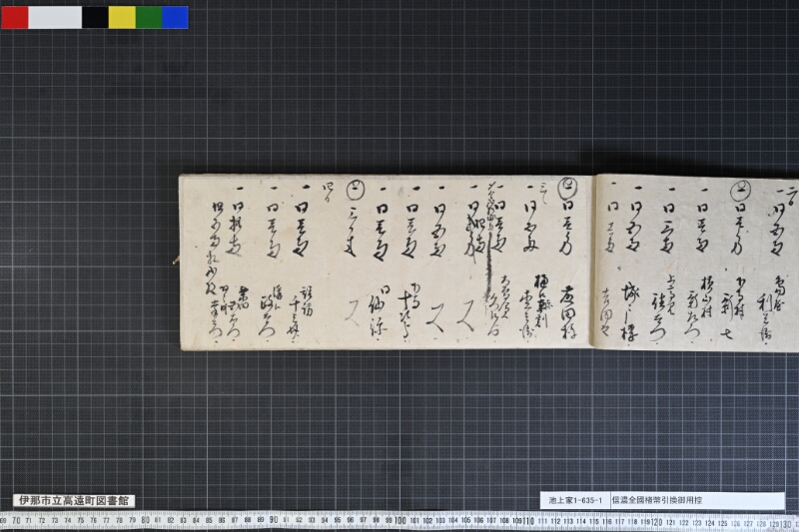Image resolution: width=799 pixels, height=532 pixels.
Task: Select the 90 mark on the ruler
Action: coord(273,520)
